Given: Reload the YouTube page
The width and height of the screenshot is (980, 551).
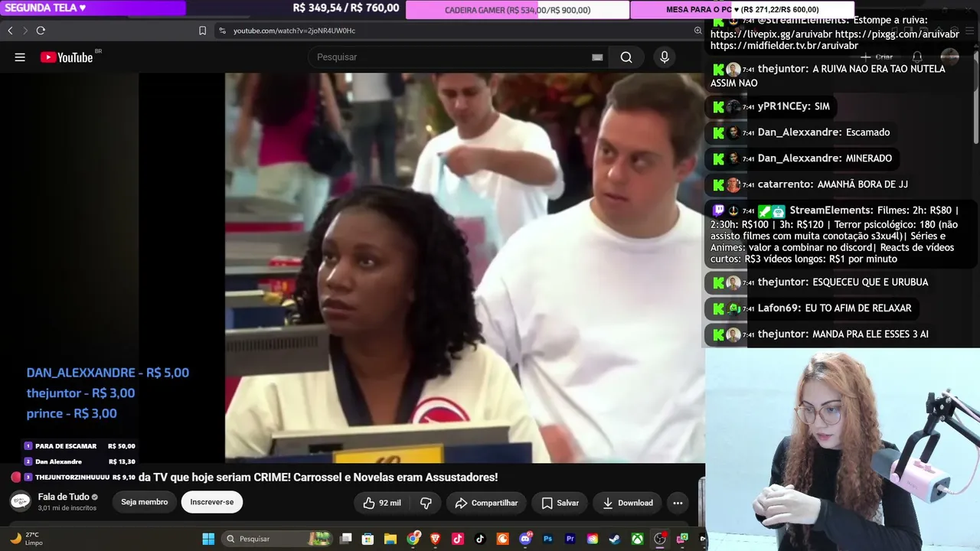Looking at the screenshot, I should [41, 31].
